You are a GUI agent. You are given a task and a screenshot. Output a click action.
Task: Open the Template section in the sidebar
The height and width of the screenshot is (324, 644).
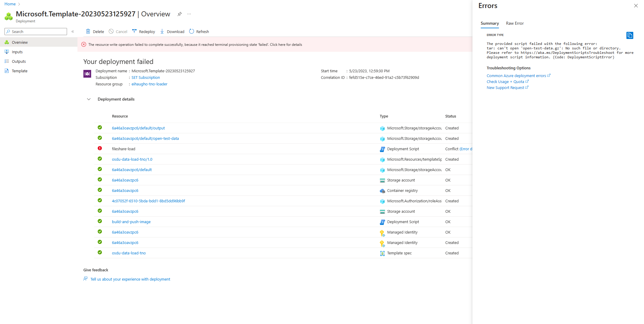(20, 71)
